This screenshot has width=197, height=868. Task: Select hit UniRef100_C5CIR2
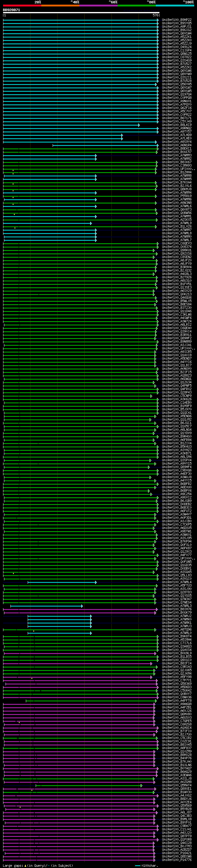[177, 738]
